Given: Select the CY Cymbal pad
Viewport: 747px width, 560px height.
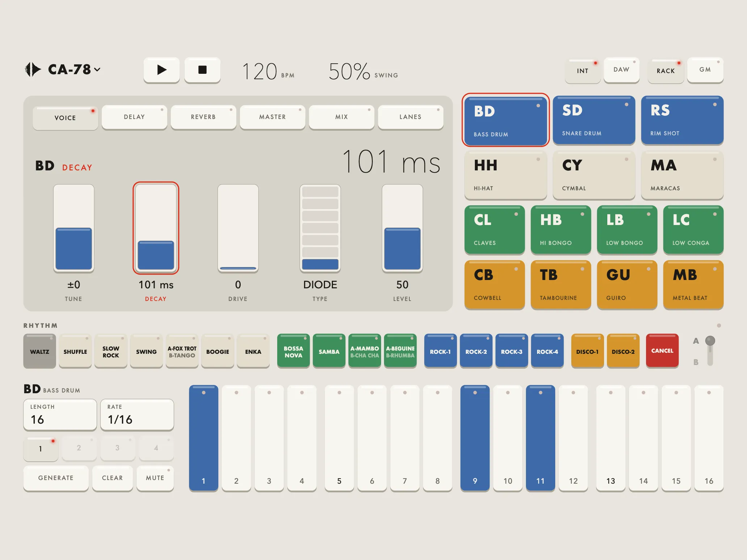Looking at the screenshot, I should tap(594, 175).
